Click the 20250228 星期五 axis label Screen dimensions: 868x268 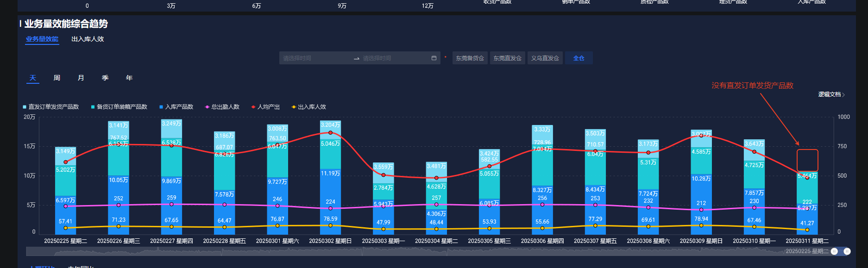click(225, 241)
